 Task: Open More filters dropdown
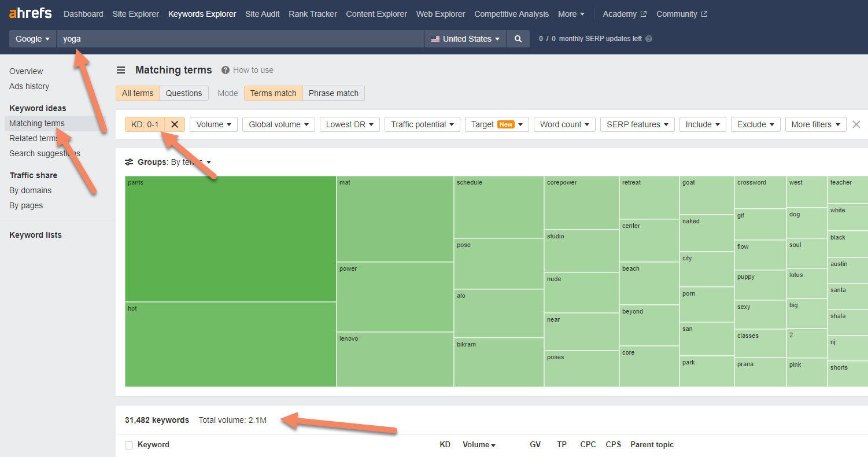point(816,124)
